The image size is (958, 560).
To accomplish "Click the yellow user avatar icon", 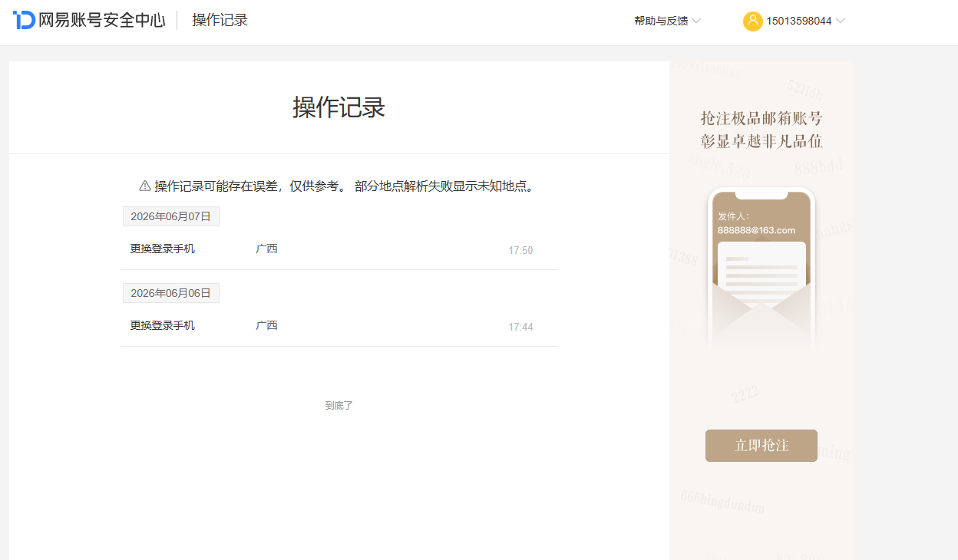I will click(x=752, y=21).
